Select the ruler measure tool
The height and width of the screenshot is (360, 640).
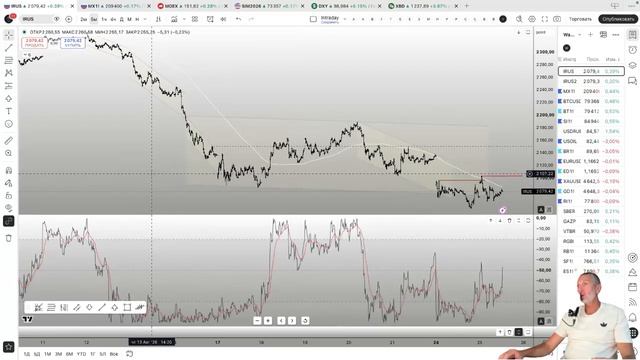point(9,140)
